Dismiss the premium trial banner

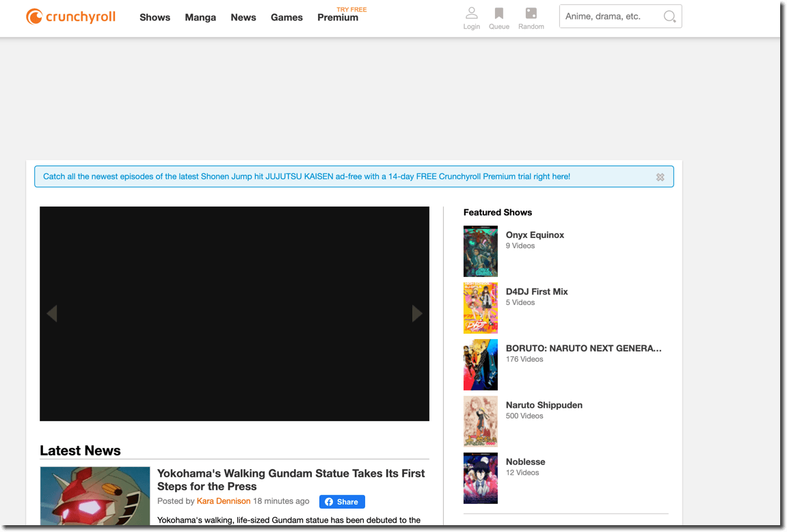coord(660,177)
